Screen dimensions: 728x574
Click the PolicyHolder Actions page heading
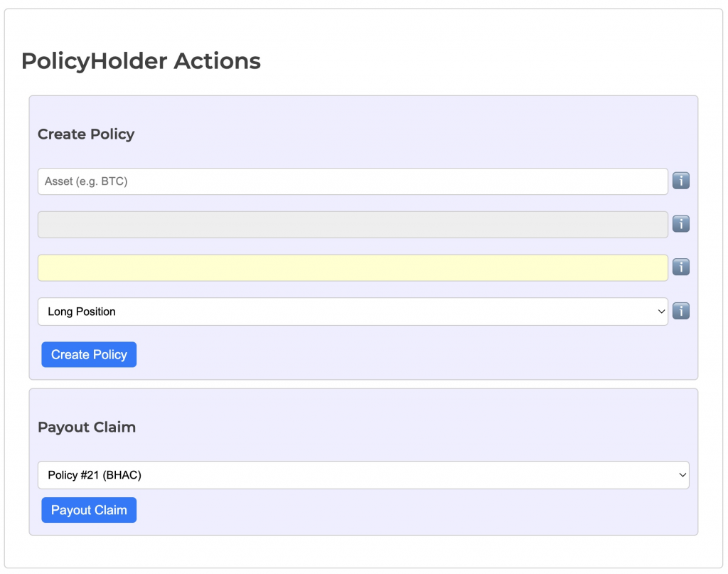[141, 61]
